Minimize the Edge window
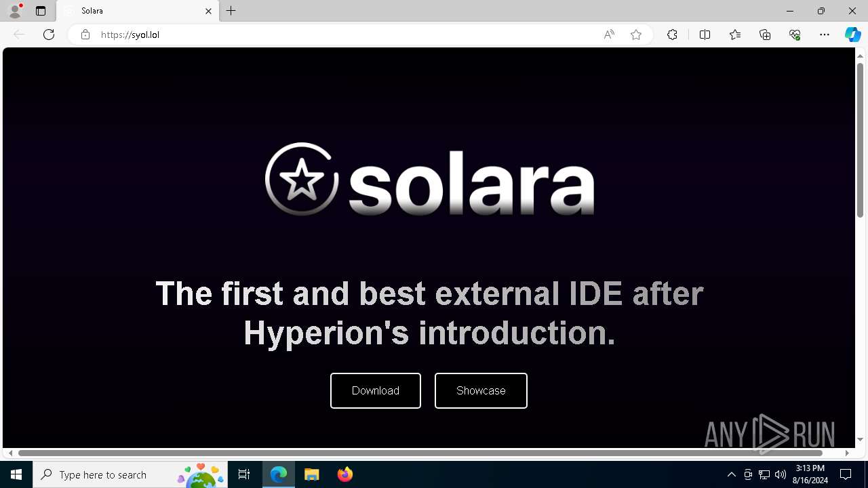 [790, 11]
